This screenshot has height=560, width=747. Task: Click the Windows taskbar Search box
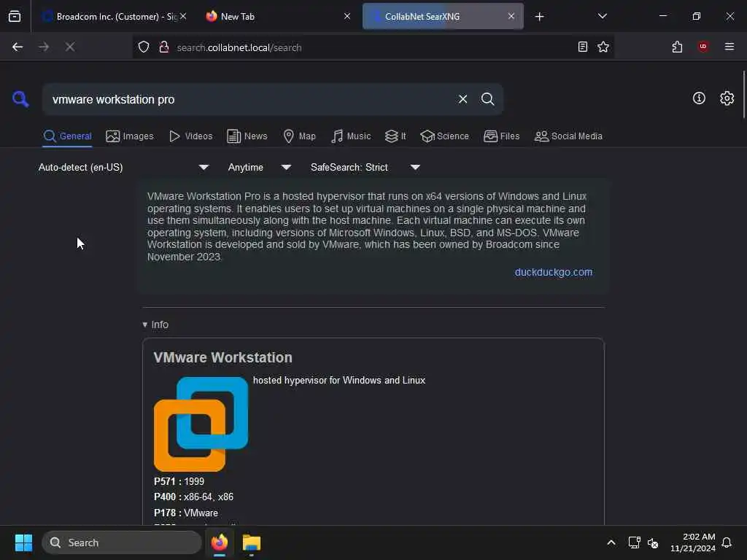[122, 542]
